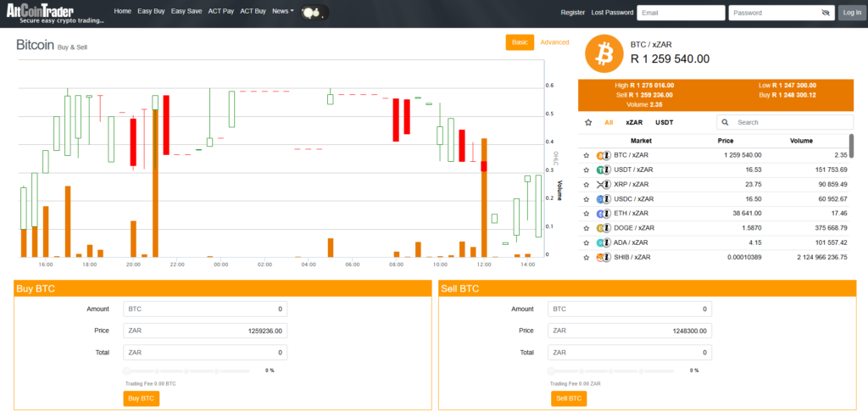Select the ETH / xZAR market row
This screenshot has width=868, height=412.
pyautogui.click(x=714, y=213)
